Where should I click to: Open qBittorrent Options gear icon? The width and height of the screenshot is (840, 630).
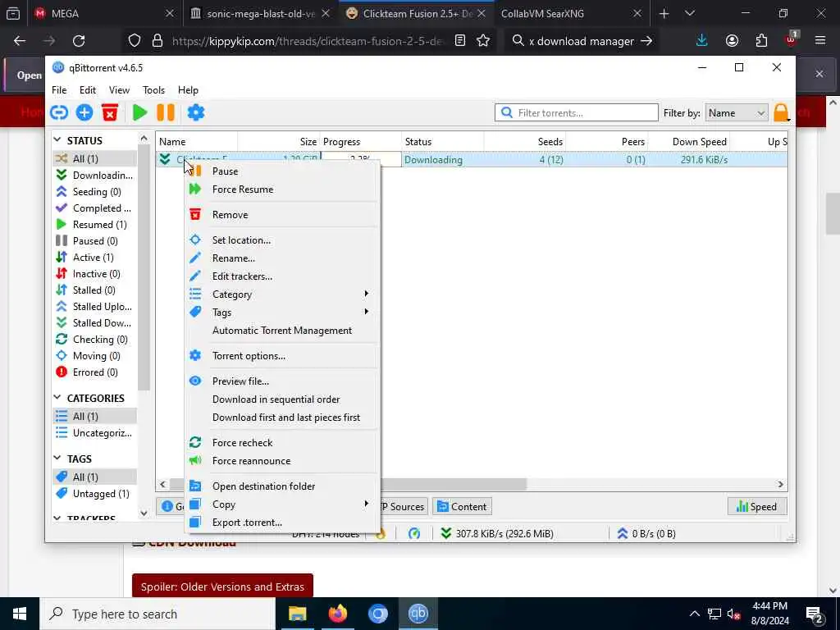pos(195,112)
